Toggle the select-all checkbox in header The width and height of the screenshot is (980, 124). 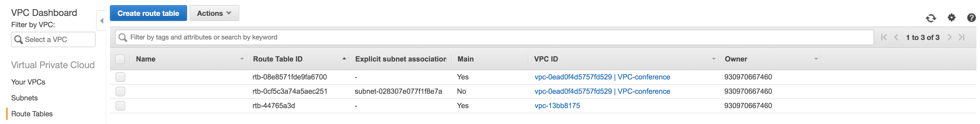(x=120, y=59)
